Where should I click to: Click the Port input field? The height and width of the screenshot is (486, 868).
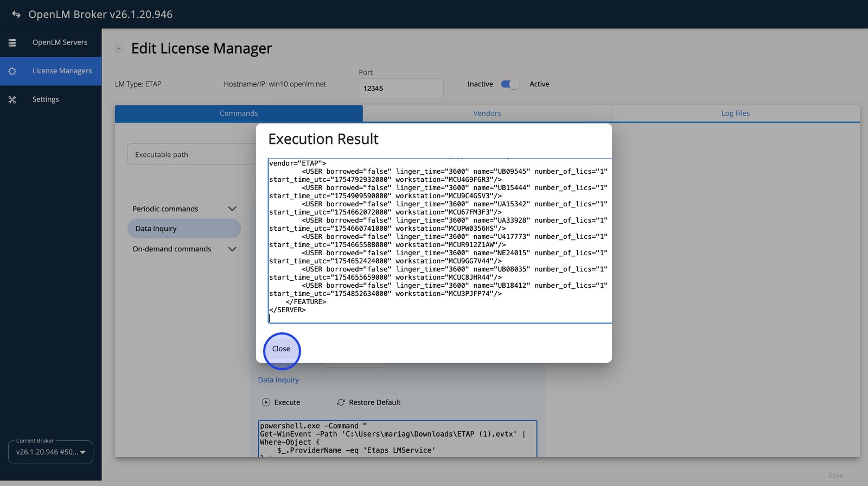tap(401, 89)
